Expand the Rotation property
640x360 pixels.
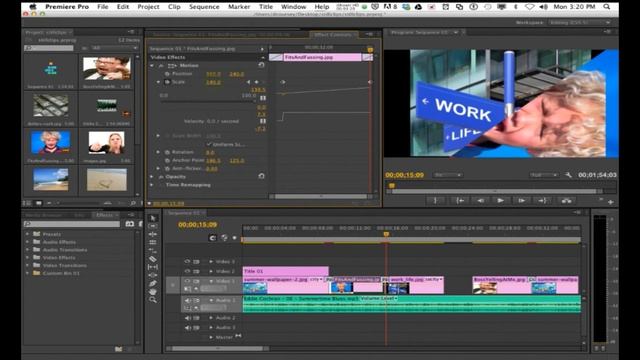coord(158,152)
